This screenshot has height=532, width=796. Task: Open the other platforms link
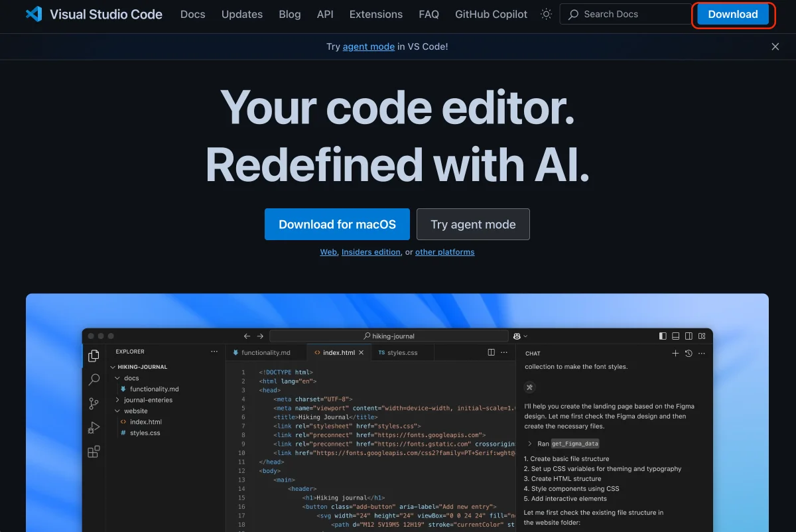444,252
